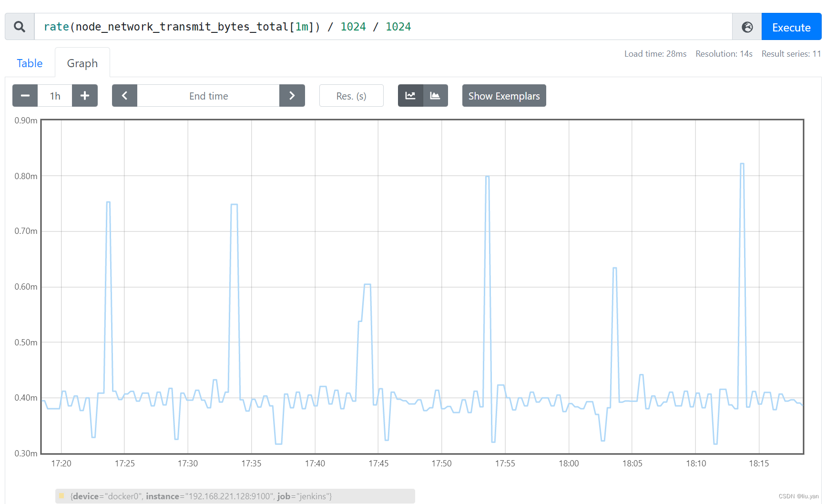Click the 18:00 x-axis label
This screenshot has width=826, height=504.
(569, 464)
